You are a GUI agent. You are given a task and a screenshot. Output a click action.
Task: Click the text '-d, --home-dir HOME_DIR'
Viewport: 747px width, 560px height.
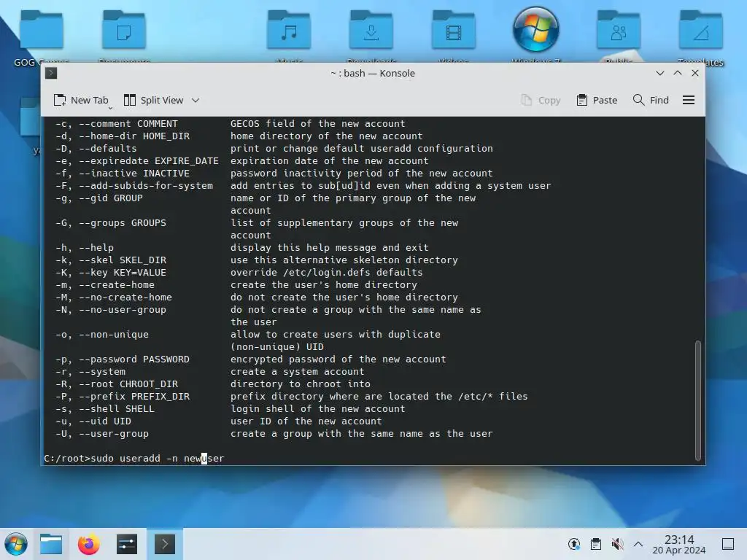tap(123, 136)
